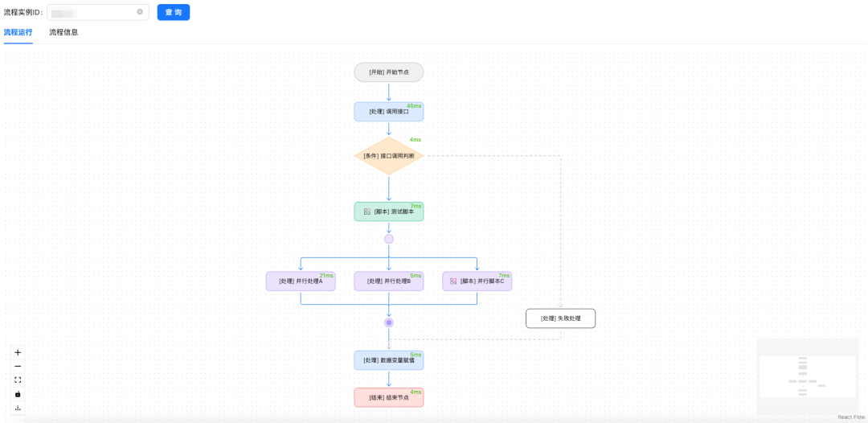Zoom out with the minus control
This screenshot has width=868, height=423.
[x=18, y=366]
